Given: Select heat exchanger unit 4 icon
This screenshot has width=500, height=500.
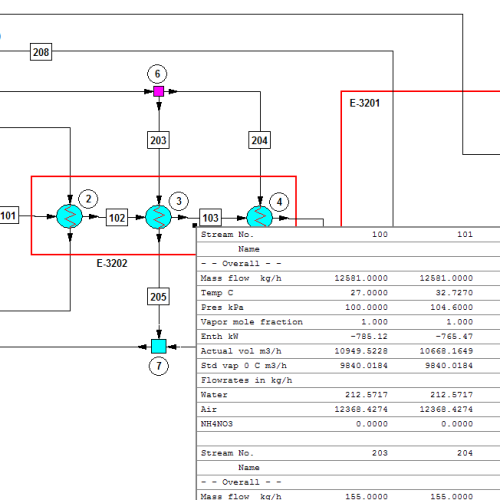Looking at the screenshot, I should 260,217.
